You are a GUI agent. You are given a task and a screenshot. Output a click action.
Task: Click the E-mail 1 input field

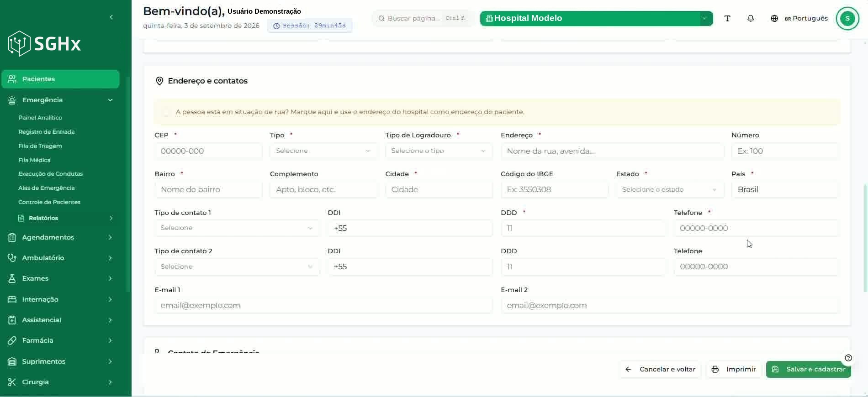tap(323, 305)
